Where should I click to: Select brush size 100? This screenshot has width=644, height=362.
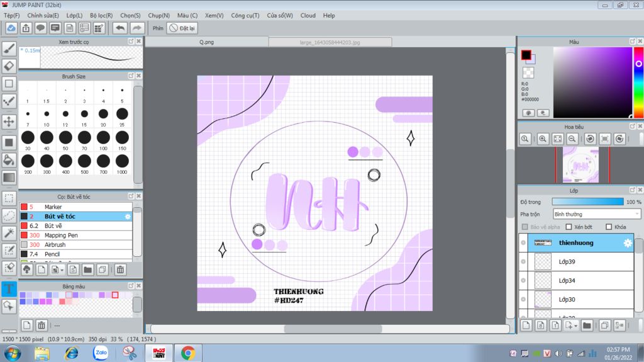tap(103, 140)
